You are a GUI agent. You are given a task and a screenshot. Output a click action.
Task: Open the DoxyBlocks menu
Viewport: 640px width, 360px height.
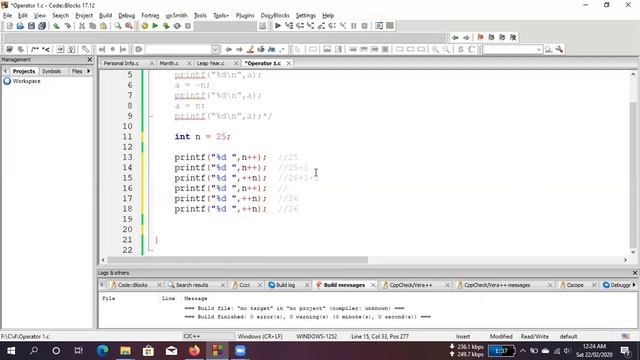click(x=275, y=15)
